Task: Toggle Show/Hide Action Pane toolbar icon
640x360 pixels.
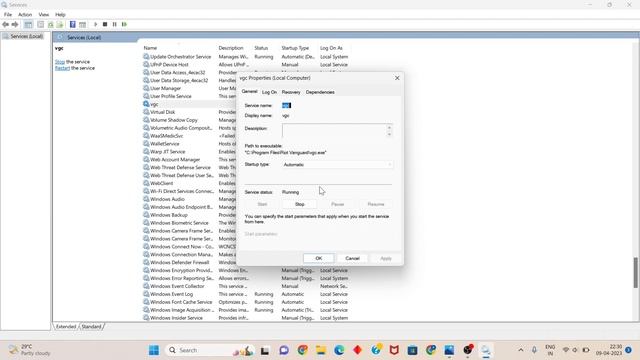Action: [x=82, y=24]
